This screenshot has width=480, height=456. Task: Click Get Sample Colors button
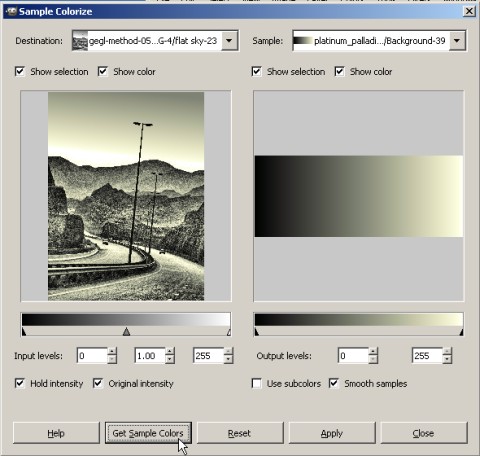coord(148,433)
